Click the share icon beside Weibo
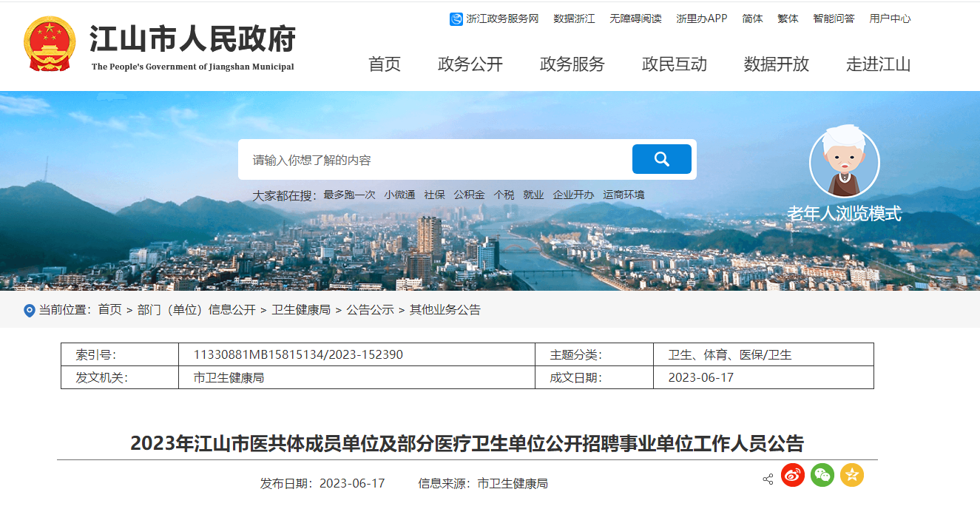Screen dimensions: 980x509 [x=768, y=479]
